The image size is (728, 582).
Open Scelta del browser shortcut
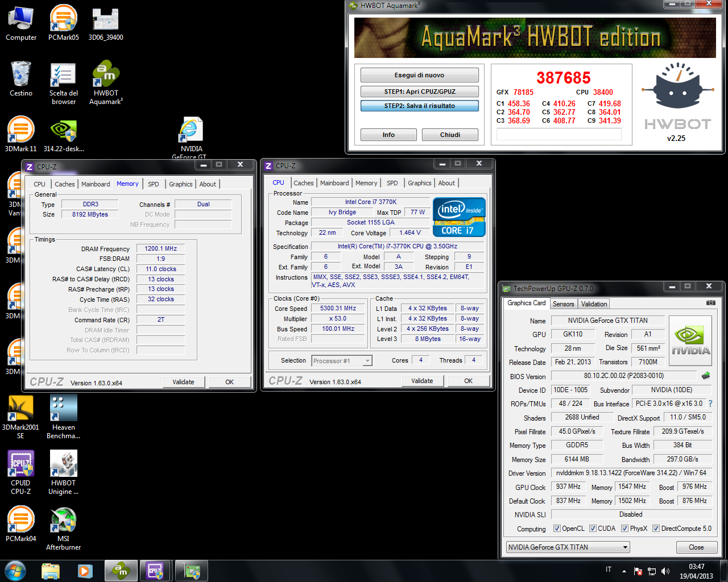pyautogui.click(x=63, y=84)
